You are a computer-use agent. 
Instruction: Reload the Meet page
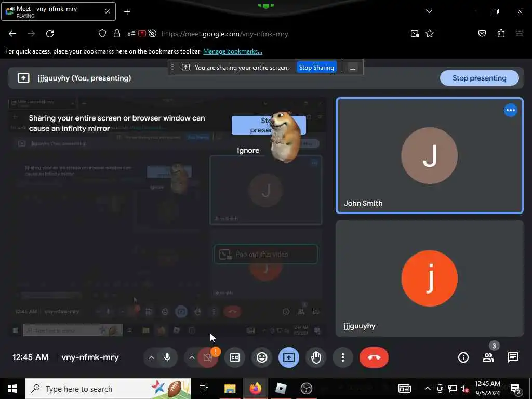click(x=50, y=34)
